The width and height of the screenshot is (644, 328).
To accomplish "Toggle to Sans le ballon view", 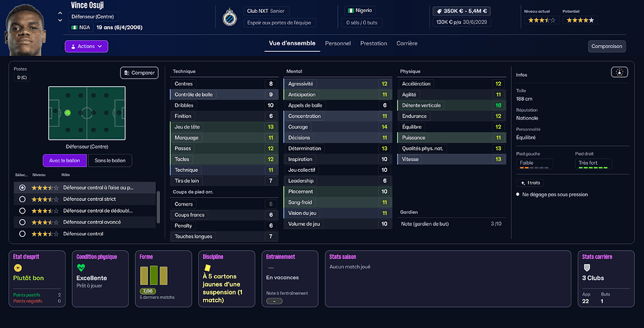I will [x=109, y=161].
